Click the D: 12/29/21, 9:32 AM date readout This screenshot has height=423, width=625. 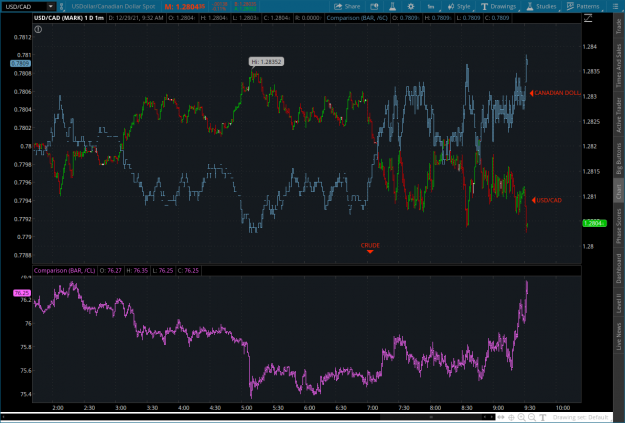point(136,18)
